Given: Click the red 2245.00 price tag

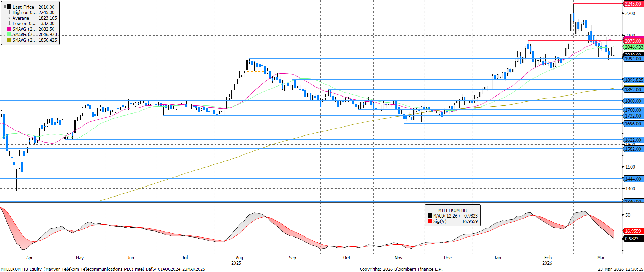Looking at the screenshot, I should point(633,4).
